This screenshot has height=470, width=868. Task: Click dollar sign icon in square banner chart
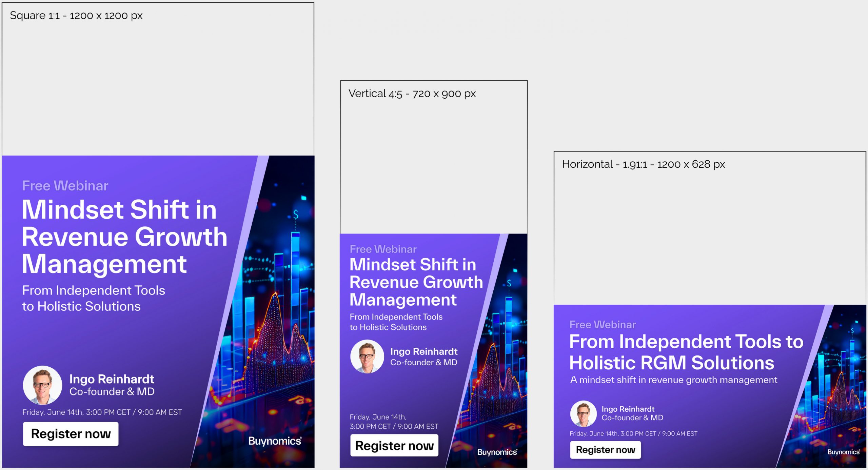(296, 214)
